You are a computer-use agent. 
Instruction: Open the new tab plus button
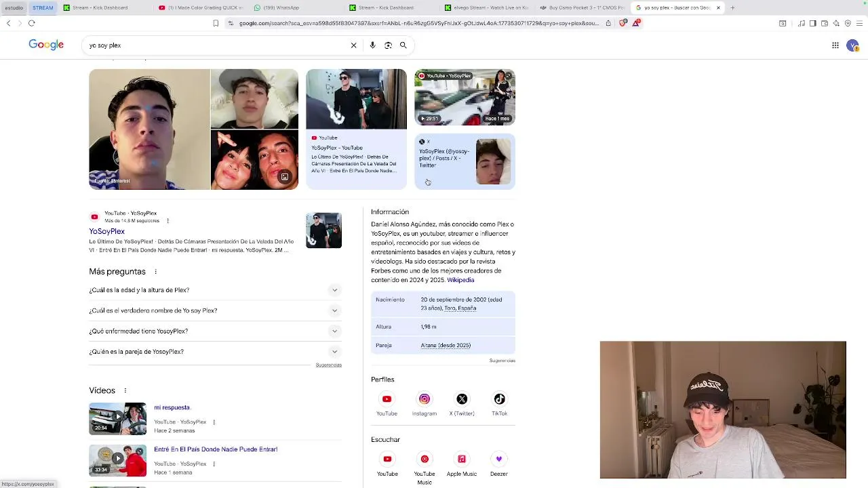(732, 7)
